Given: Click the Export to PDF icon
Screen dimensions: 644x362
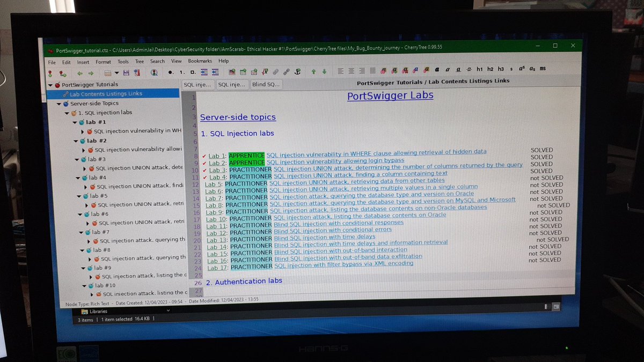Looking at the screenshot, I should (x=137, y=73).
